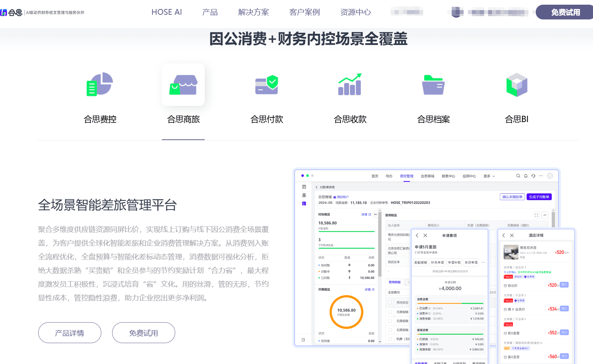The height and width of the screenshot is (364, 593).
Task: Expand the 双早餐 | 会员价 rate details
Action: (x=514, y=268)
